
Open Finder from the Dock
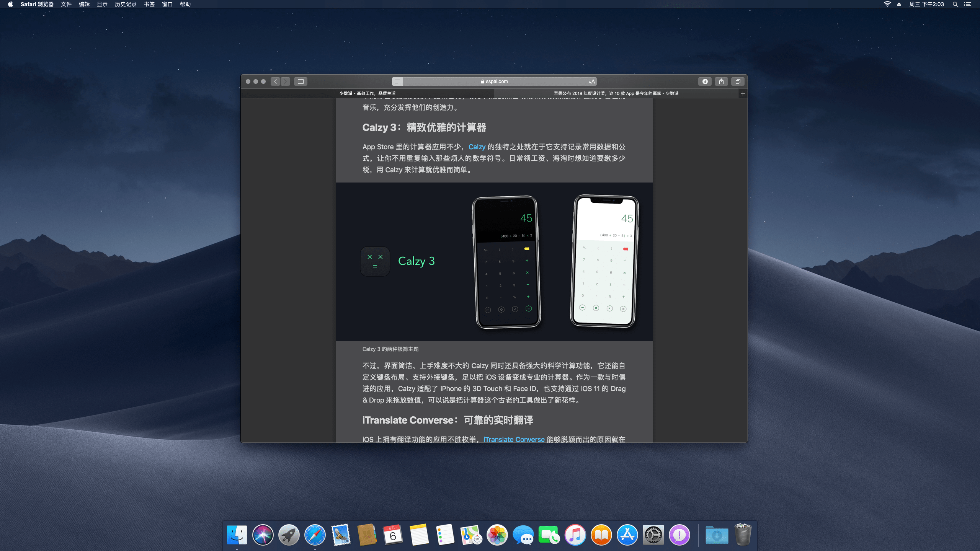tap(237, 535)
